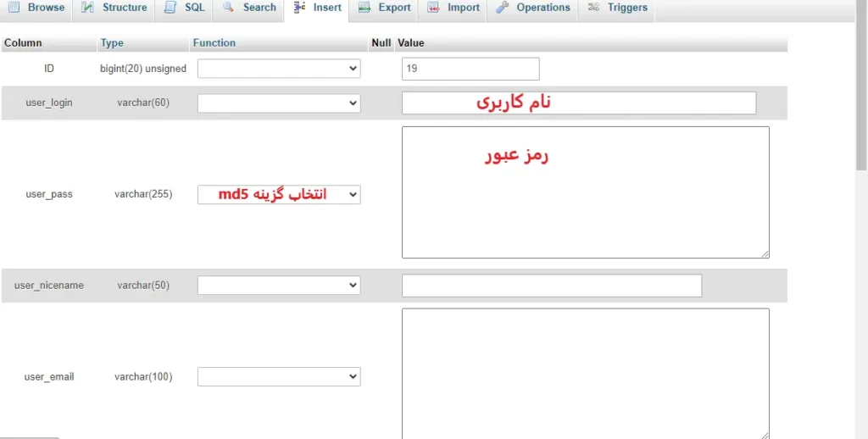Go to the Search tab

click(x=248, y=8)
